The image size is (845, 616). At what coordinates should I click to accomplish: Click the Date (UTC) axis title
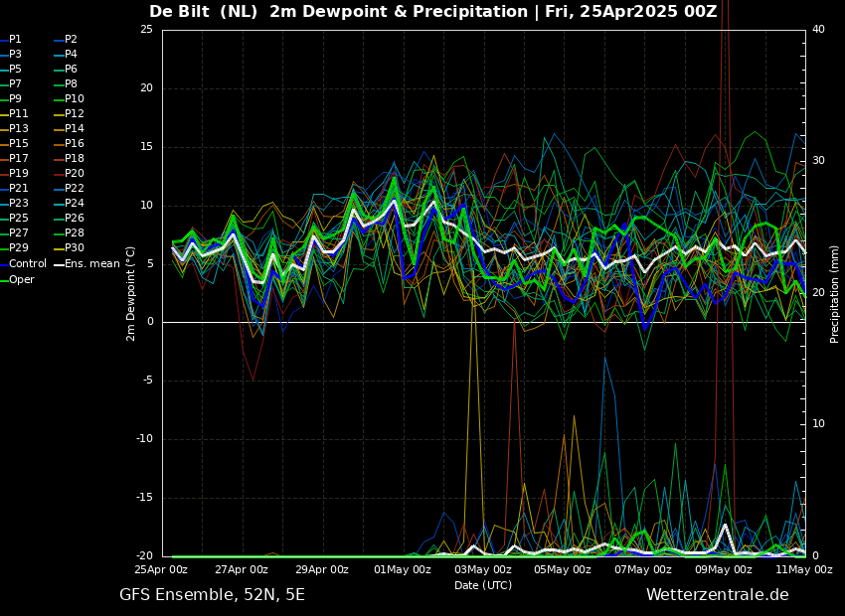(x=483, y=585)
